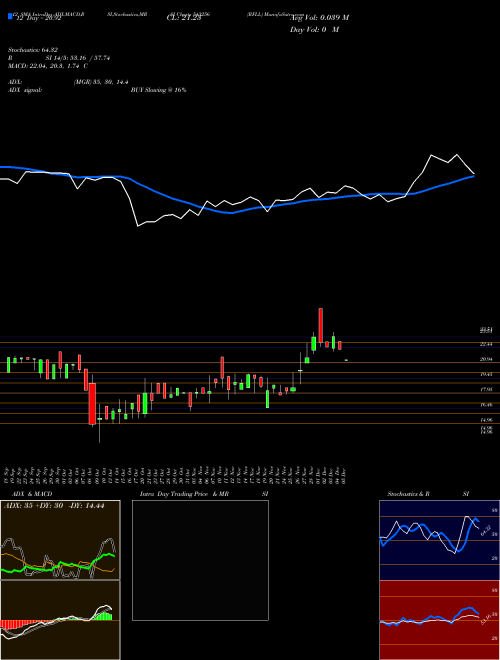Click the 22.44 price axis label
This screenshot has width=500, height=660.
click(x=486, y=344)
